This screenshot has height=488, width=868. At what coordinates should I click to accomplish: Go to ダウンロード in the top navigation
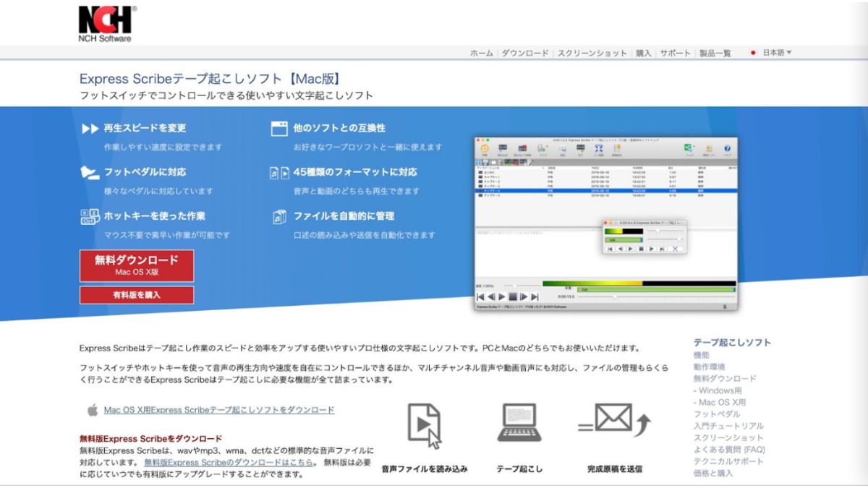pyautogui.click(x=525, y=53)
